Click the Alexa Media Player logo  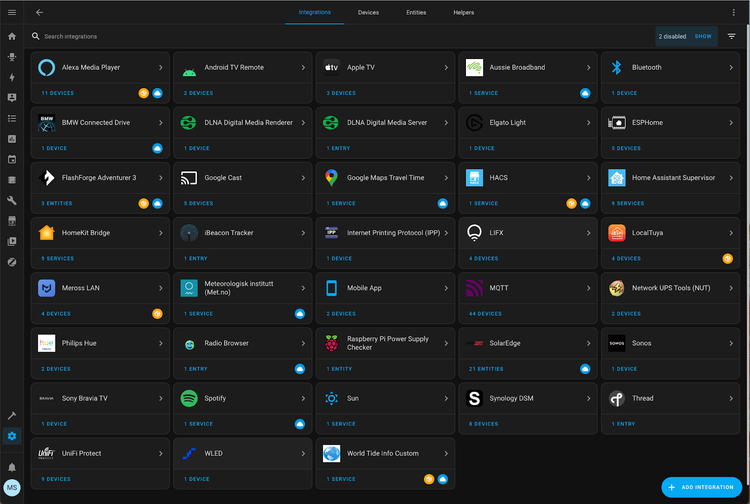coord(46,67)
